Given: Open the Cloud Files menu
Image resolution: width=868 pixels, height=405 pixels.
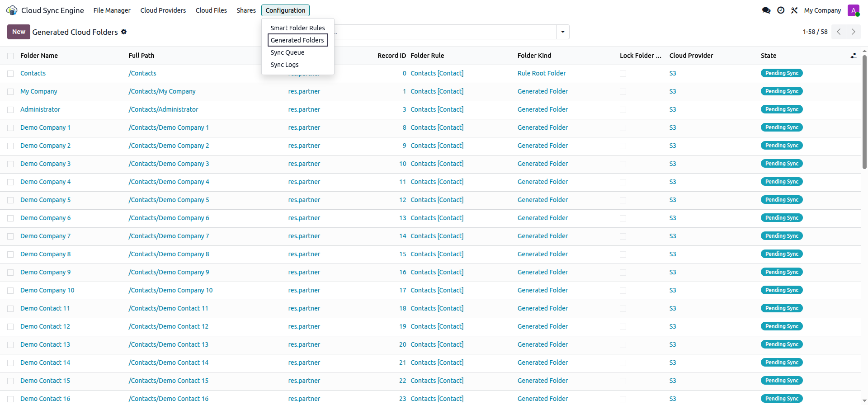Looking at the screenshot, I should click(211, 10).
